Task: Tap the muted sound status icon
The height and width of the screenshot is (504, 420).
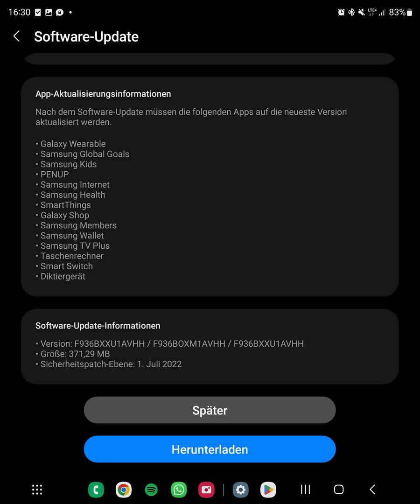Action: point(362,12)
